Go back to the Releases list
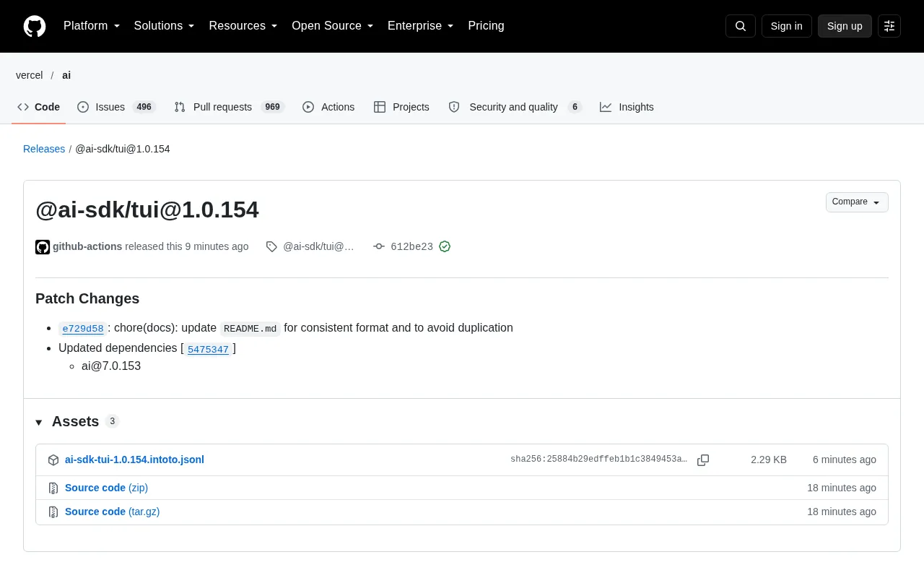 (44, 149)
